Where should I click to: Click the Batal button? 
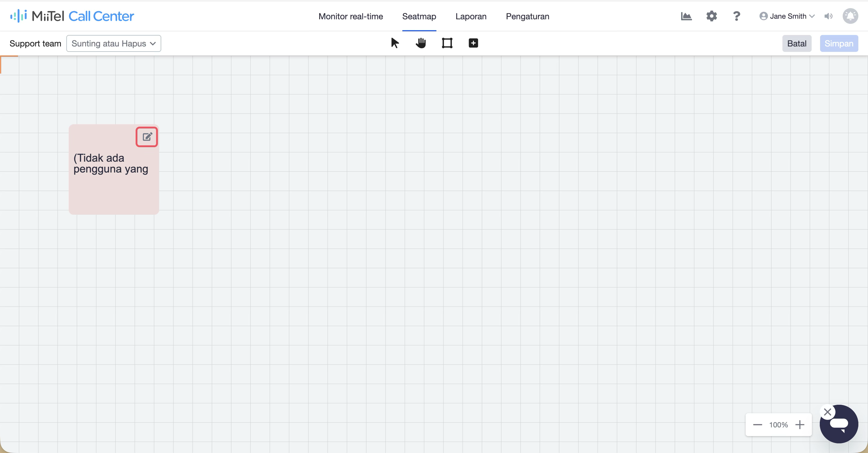[797, 43]
